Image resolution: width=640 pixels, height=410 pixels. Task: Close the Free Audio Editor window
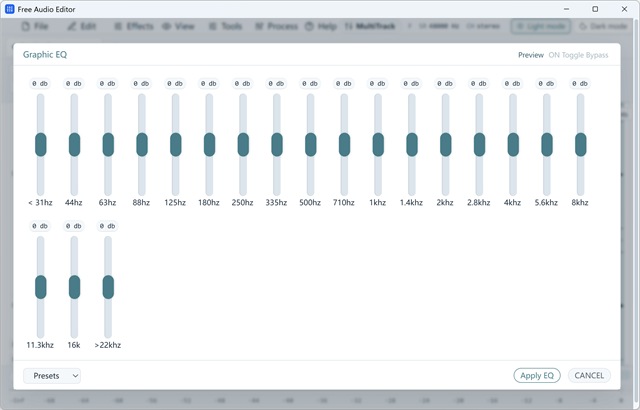(624, 9)
